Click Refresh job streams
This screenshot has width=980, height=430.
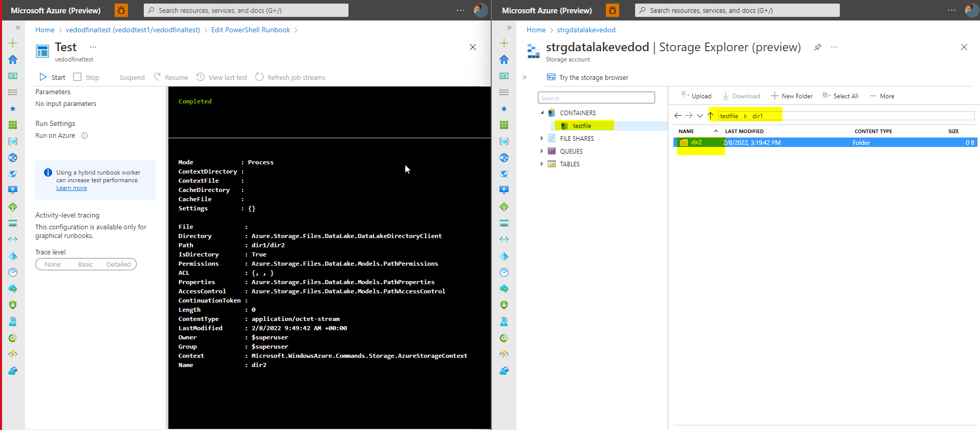pyautogui.click(x=290, y=77)
